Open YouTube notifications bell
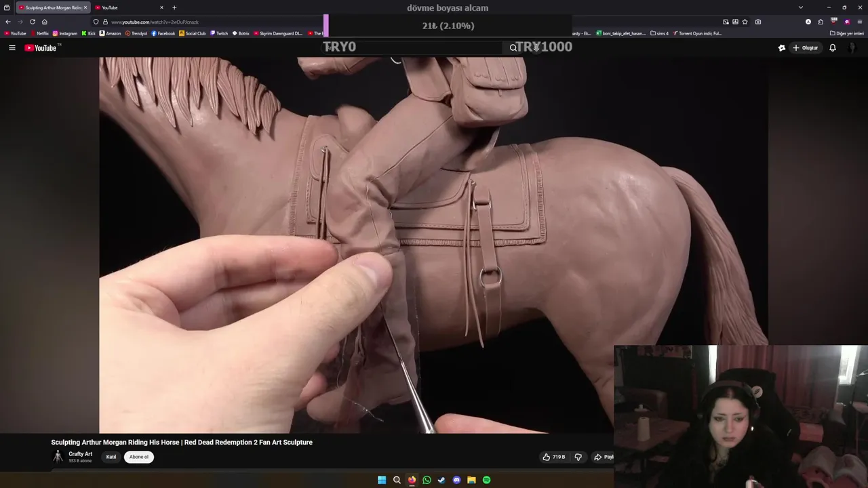This screenshot has height=488, width=868. (x=833, y=48)
